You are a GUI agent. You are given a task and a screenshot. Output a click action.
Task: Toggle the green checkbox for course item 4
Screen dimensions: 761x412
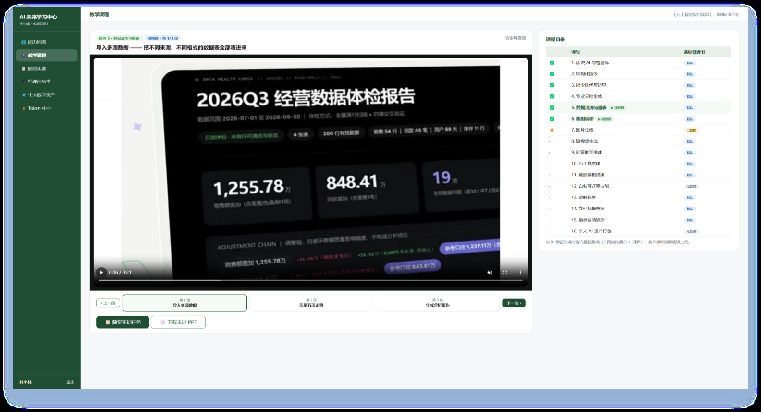click(x=552, y=97)
